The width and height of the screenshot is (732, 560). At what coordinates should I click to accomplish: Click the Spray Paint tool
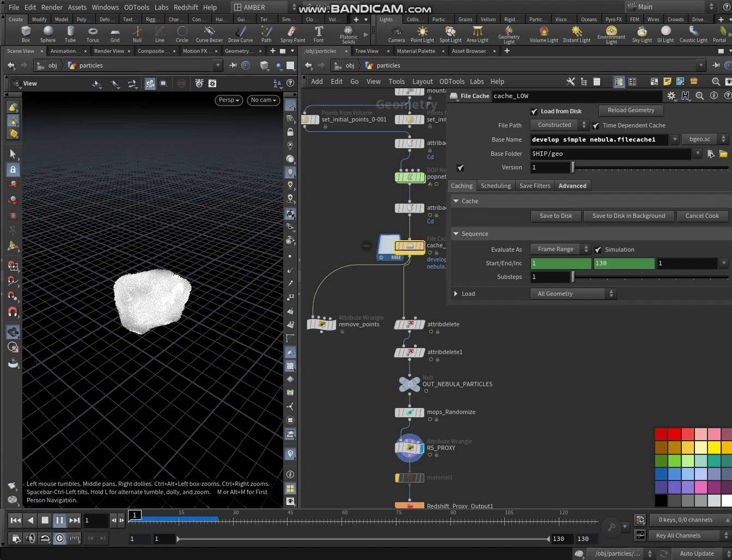click(x=292, y=34)
